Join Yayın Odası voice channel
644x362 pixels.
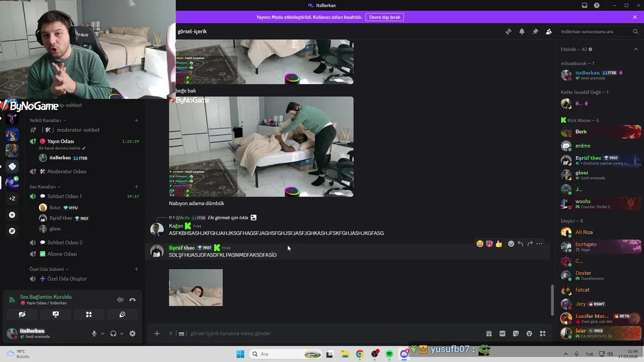click(84, 141)
